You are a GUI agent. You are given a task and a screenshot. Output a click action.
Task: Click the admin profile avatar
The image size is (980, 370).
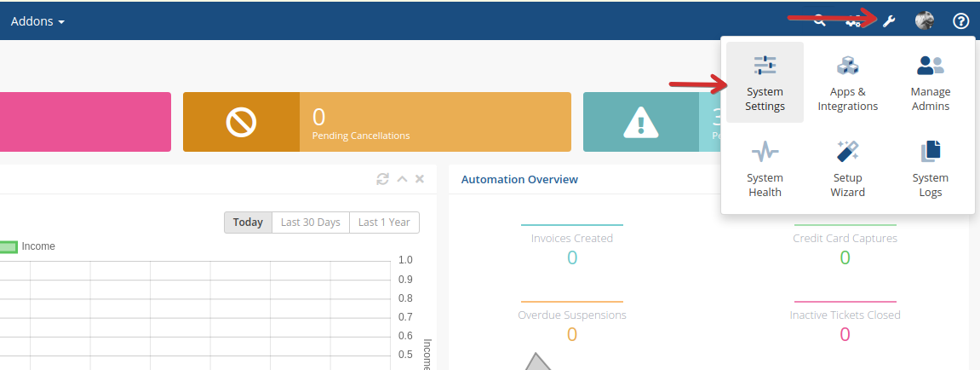click(x=925, y=21)
